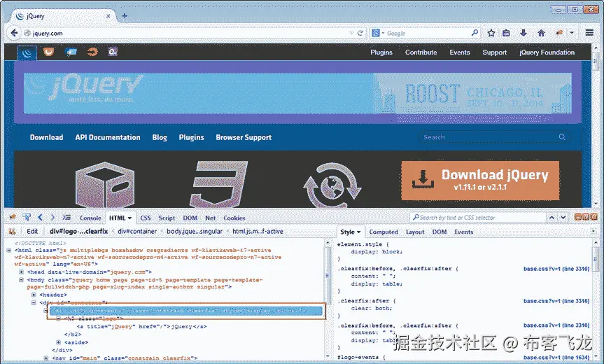
Task: Click the Download jQuery orange button
Action: pyautogui.click(x=480, y=181)
